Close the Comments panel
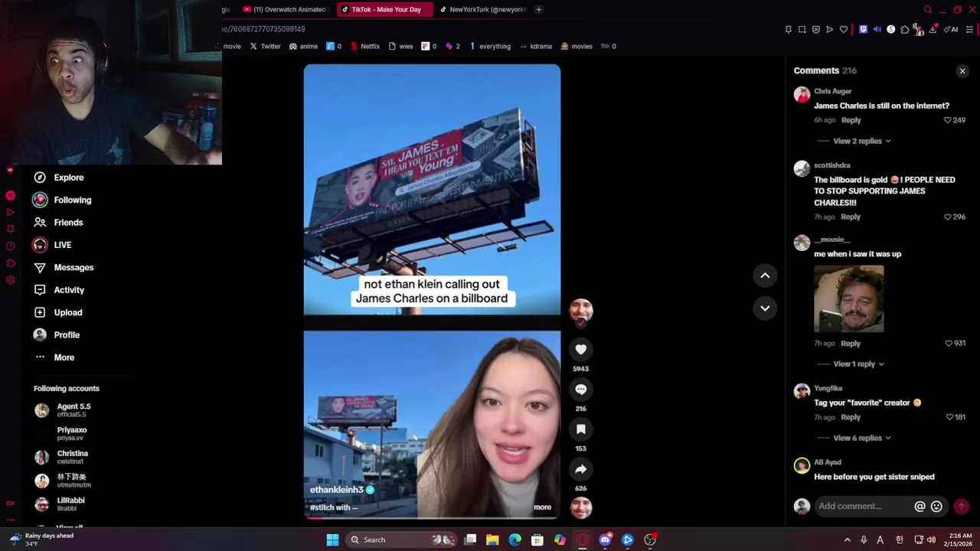980x551 pixels. coord(962,71)
